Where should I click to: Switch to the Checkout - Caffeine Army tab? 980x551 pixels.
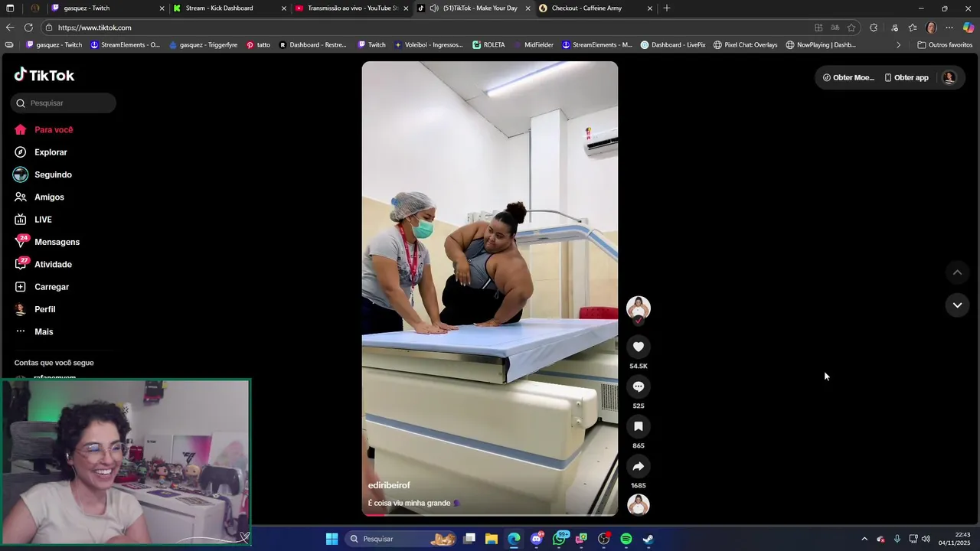pyautogui.click(x=596, y=8)
